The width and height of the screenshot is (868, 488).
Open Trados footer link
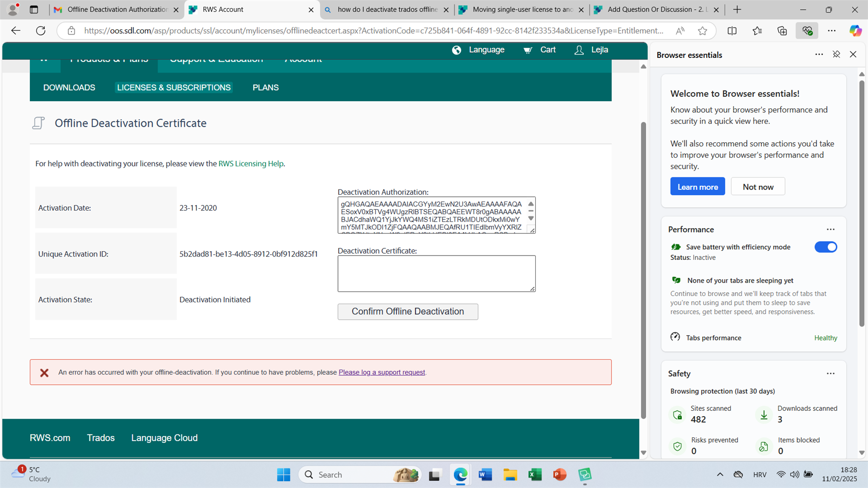(101, 438)
